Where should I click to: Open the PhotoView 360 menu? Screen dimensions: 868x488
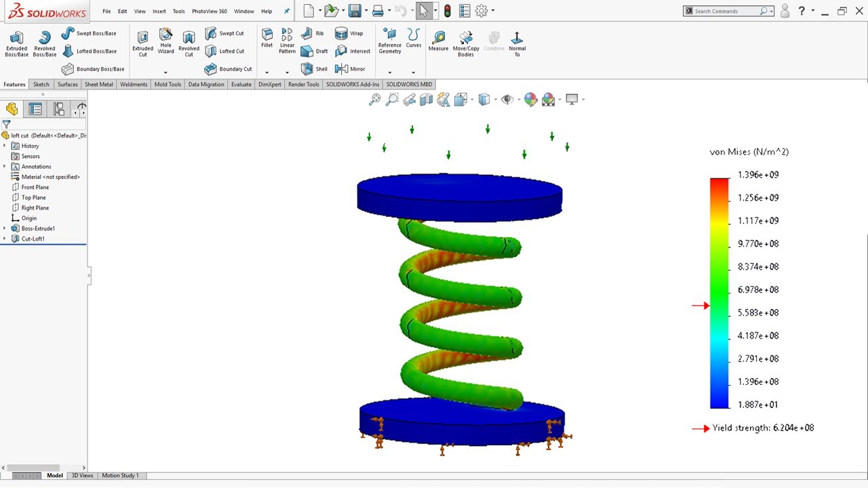209,12
